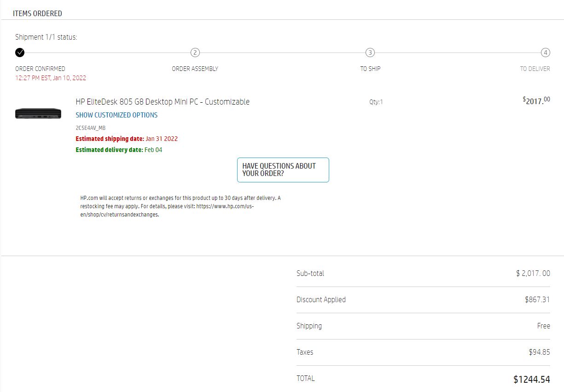Click the $2017.00 item price
This screenshot has width=564, height=392.
(536, 101)
